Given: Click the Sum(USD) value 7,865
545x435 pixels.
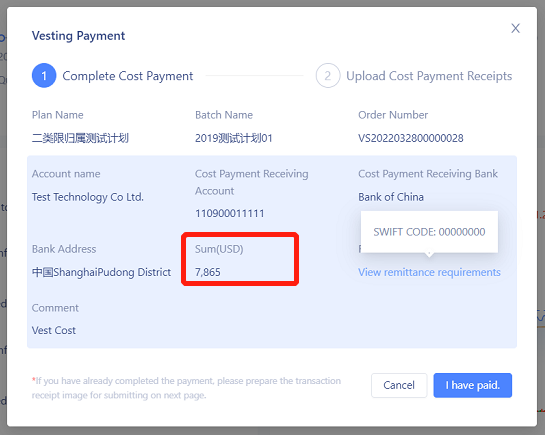Looking at the screenshot, I should [208, 272].
